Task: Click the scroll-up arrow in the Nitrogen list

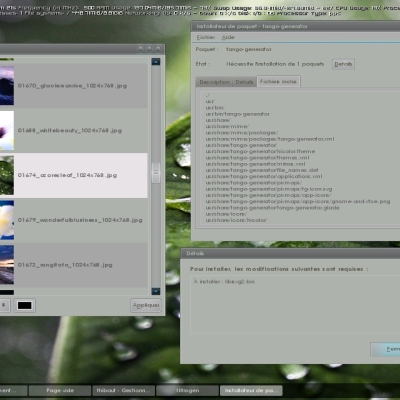Action: (x=156, y=62)
